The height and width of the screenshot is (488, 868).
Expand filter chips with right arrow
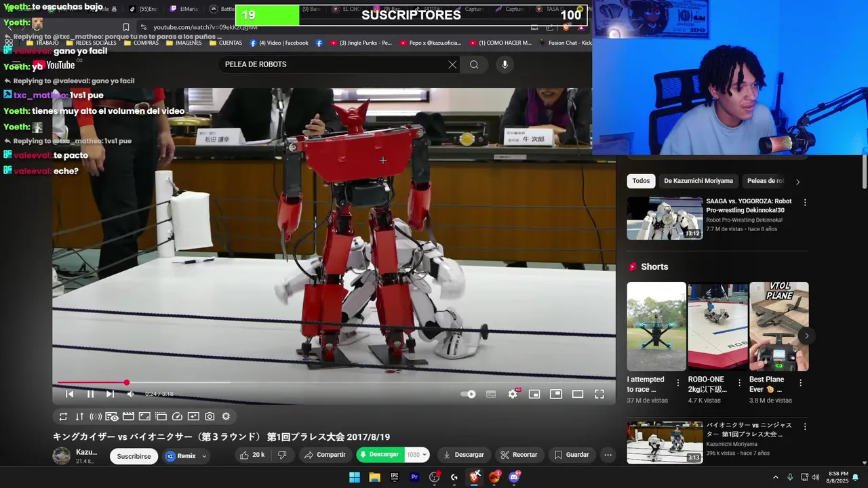click(797, 182)
